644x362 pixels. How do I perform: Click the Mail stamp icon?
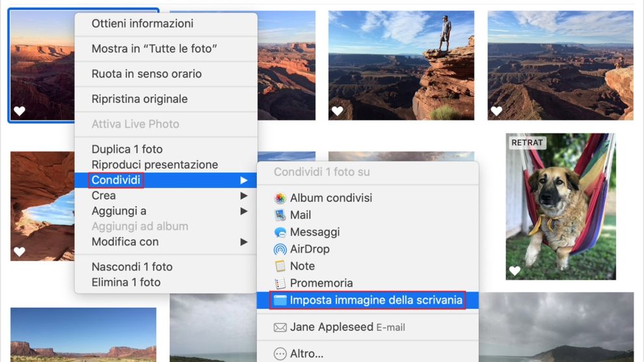coord(280,215)
